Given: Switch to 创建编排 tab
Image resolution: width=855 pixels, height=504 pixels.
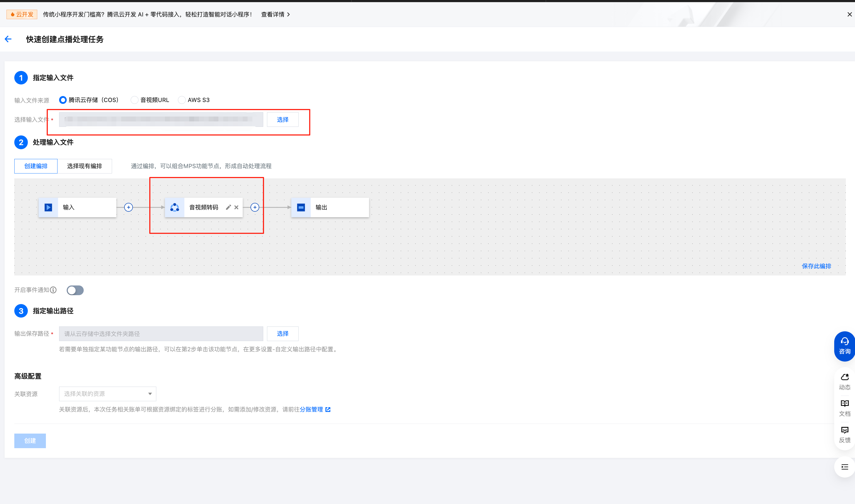Looking at the screenshot, I should [x=36, y=166].
